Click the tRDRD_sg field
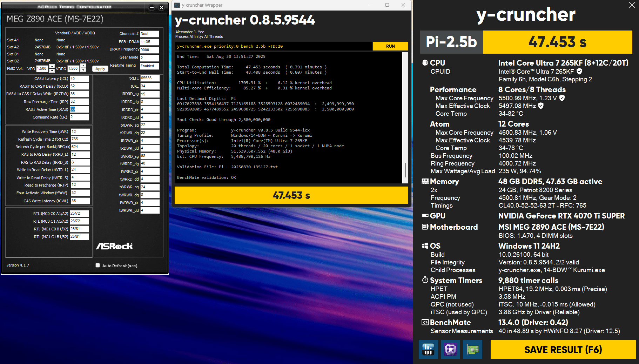This screenshot has width=639, height=364. click(150, 94)
